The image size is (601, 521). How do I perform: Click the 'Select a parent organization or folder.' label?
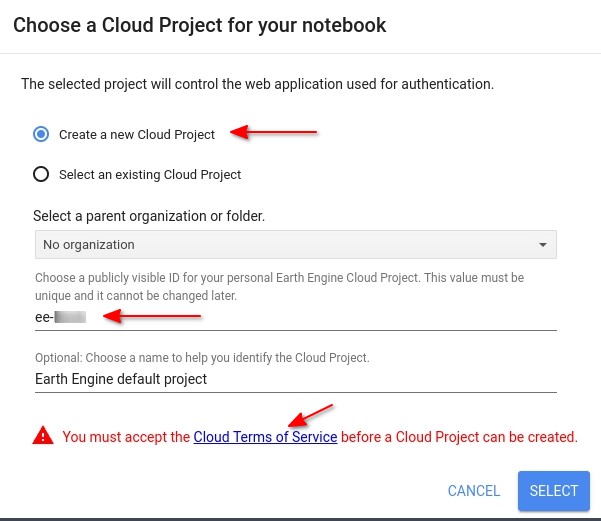click(149, 216)
